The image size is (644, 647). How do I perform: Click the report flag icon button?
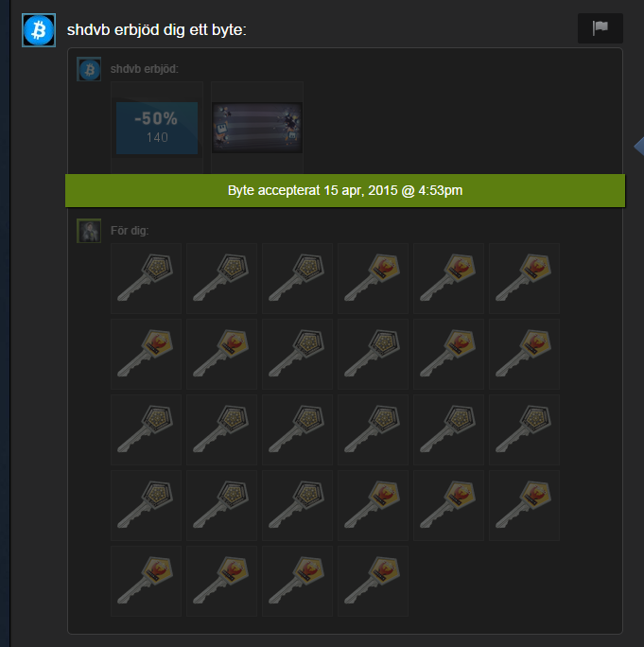point(600,28)
